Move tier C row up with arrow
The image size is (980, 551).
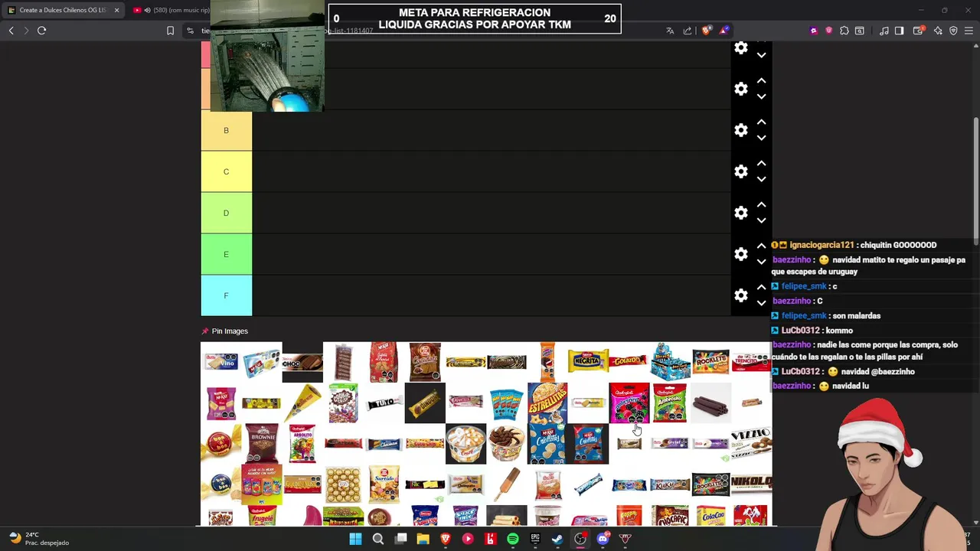[x=761, y=163]
